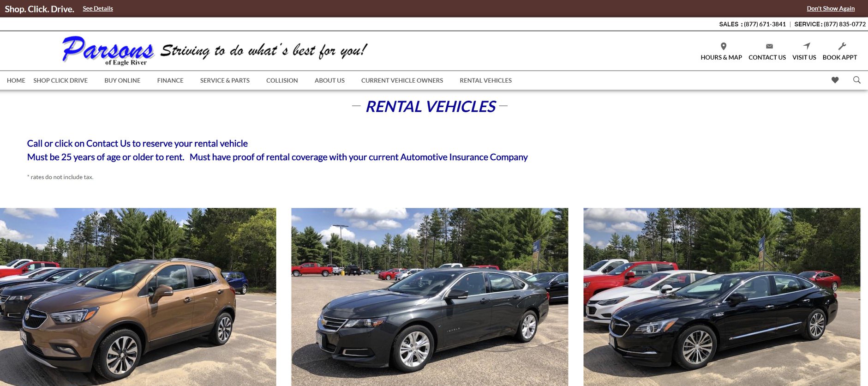Screen dimensions: 868x386
Task: Click the black Buick sedan photo
Action: pyautogui.click(x=722, y=297)
